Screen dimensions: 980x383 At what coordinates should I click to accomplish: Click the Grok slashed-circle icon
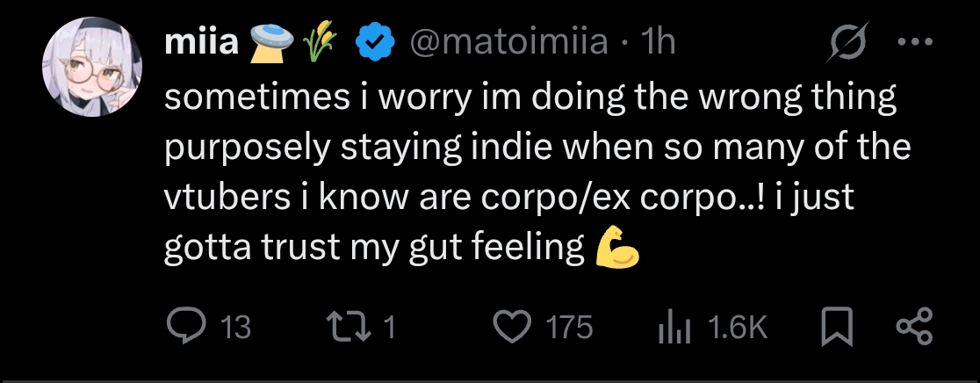click(x=847, y=42)
